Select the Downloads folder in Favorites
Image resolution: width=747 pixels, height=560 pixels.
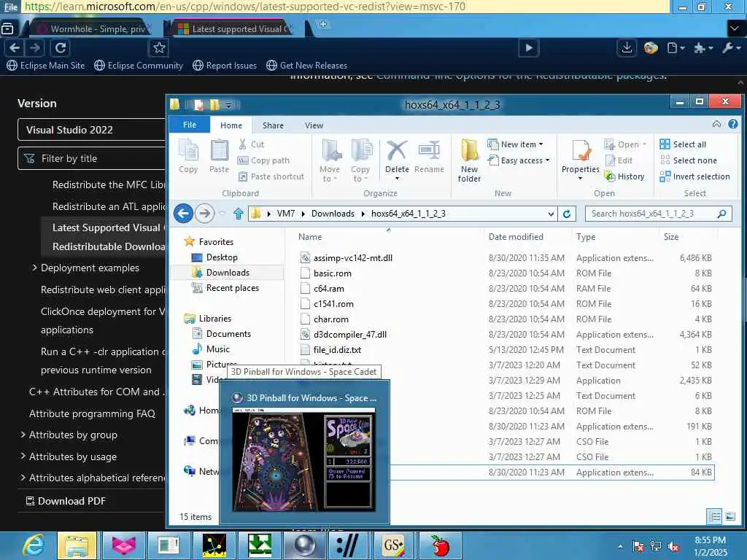tap(228, 273)
